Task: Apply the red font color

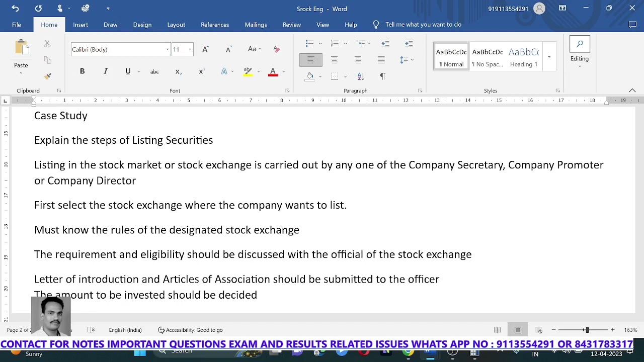Action: click(x=273, y=71)
